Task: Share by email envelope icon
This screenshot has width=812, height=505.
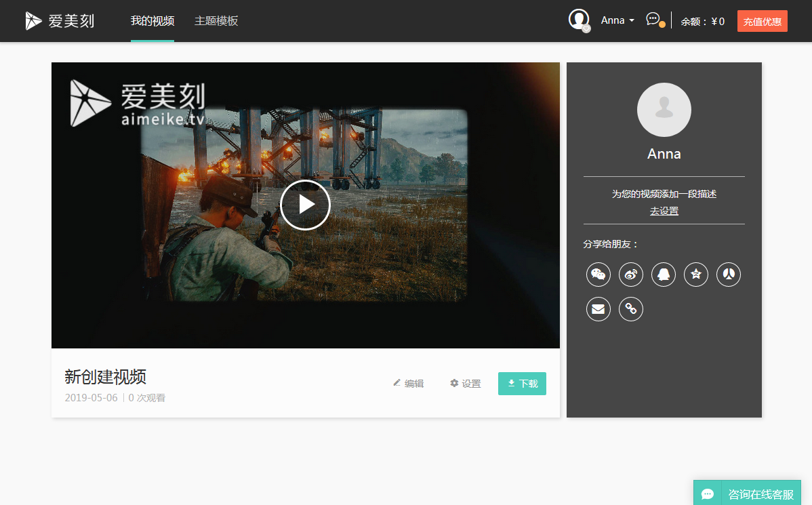Action: click(x=598, y=309)
